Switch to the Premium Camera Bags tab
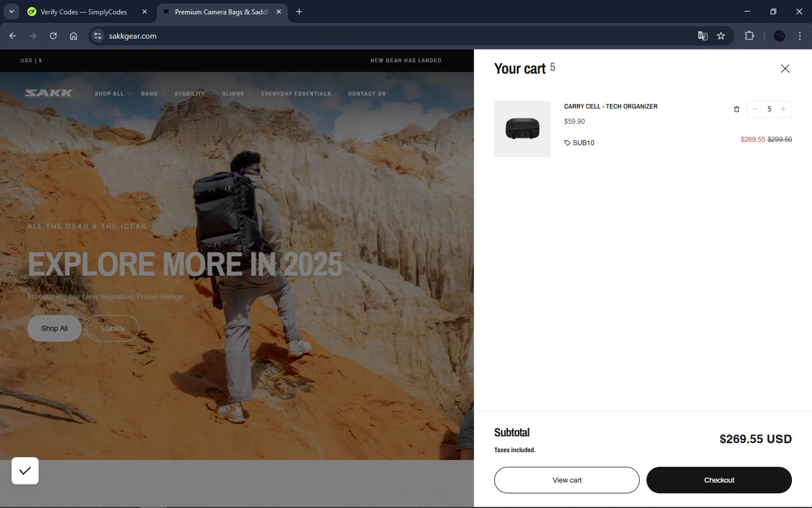Viewport: 812px width, 508px height. click(221, 12)
